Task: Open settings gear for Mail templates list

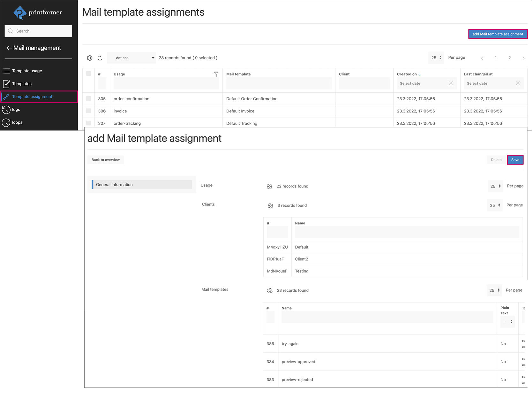Action: click(x=270, y=290)
